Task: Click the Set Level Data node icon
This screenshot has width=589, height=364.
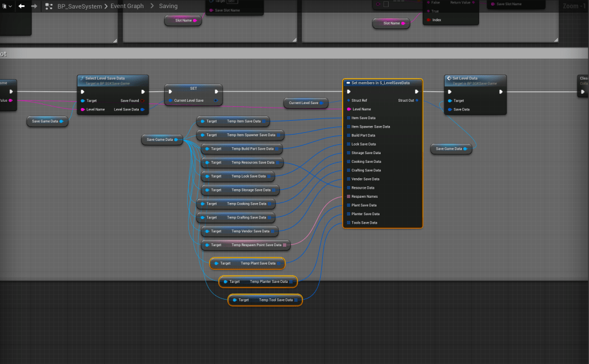Action: (449, 78)
